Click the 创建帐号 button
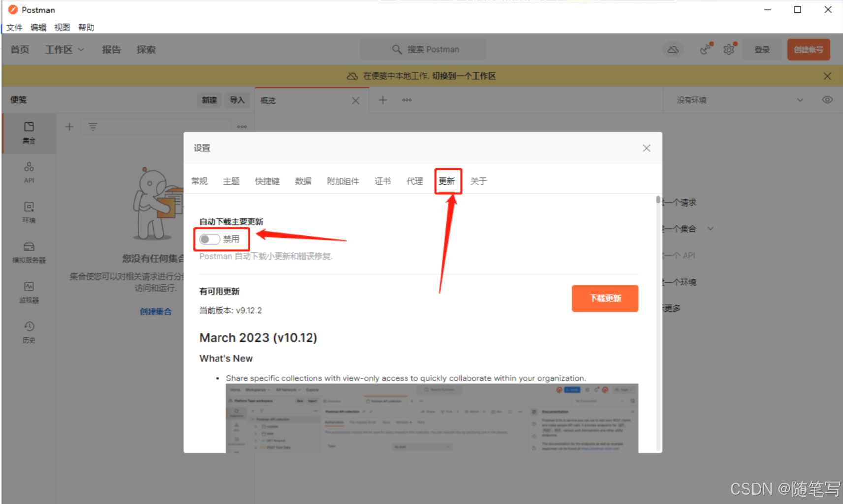Viewport: 843px width, 504px height. [x=809, y=50]
